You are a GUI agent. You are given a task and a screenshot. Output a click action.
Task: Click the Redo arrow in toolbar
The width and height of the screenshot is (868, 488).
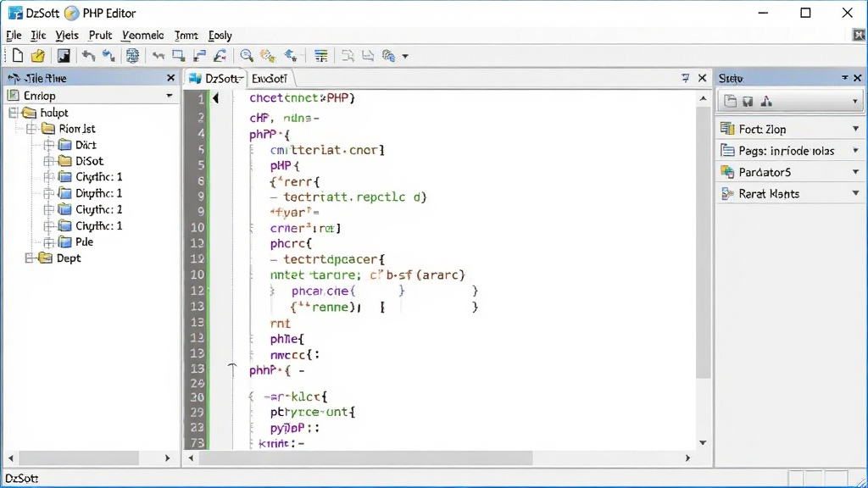coord(108,56)
